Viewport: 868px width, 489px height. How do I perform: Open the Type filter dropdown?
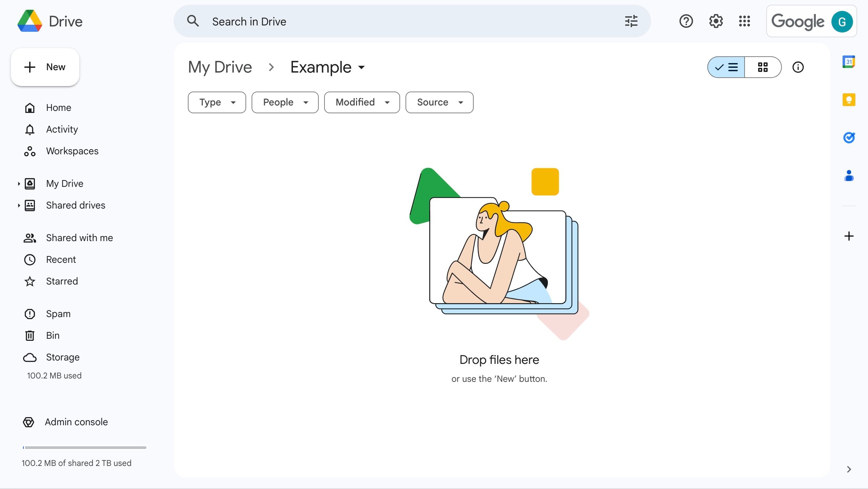point(217,102)
